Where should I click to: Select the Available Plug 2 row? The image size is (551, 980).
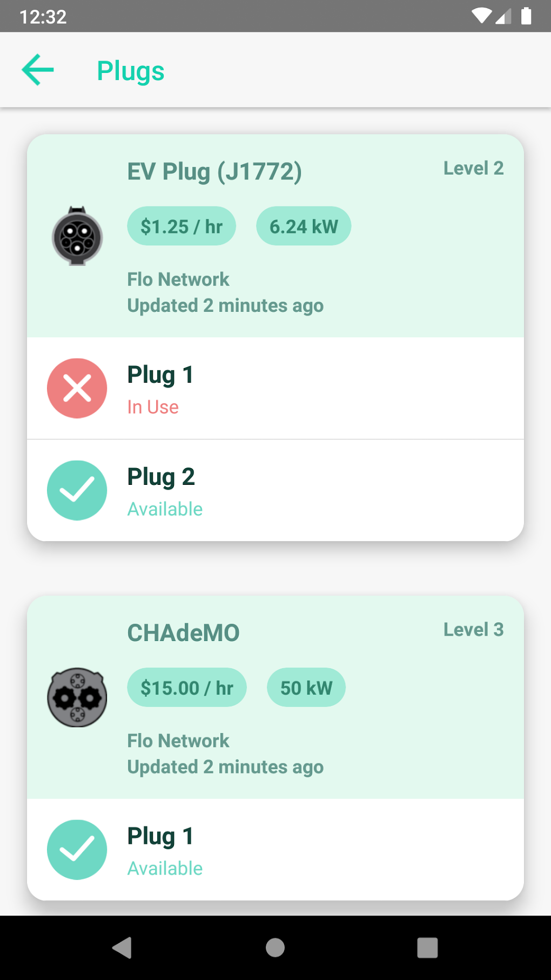coord(275,490)
